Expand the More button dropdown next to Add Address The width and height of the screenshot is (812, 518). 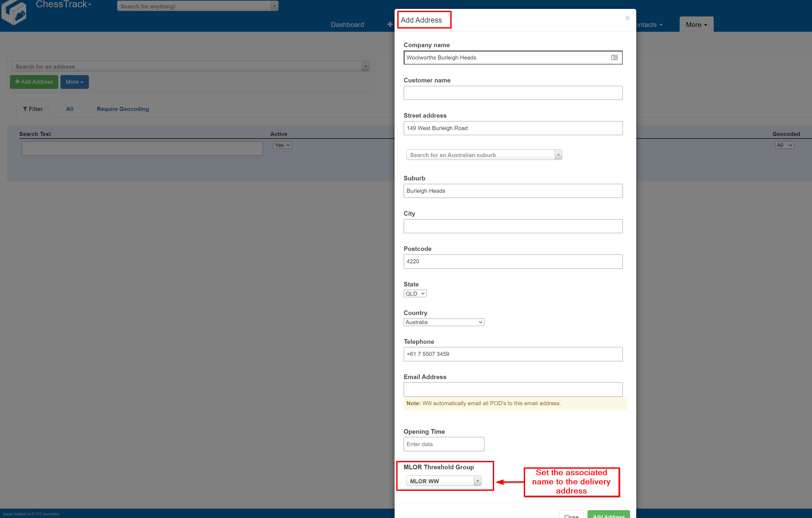[x=74, y=82]
